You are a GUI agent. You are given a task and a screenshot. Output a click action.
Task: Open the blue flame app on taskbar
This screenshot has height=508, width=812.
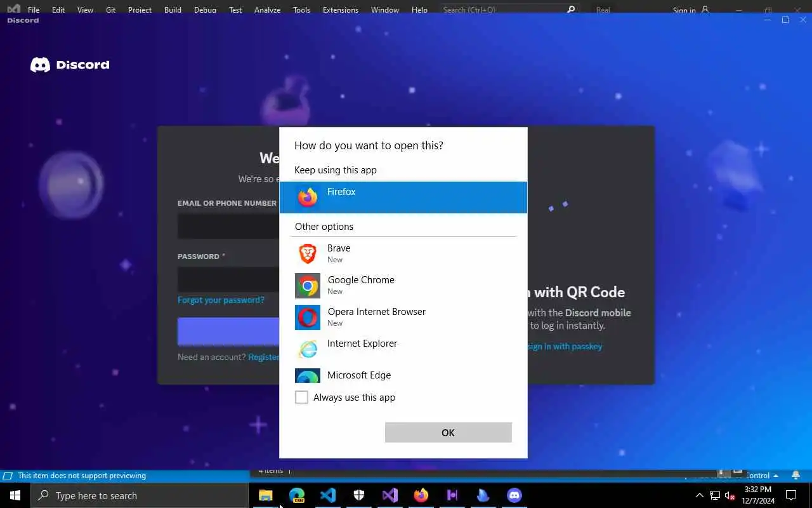[x=483, y=495]
